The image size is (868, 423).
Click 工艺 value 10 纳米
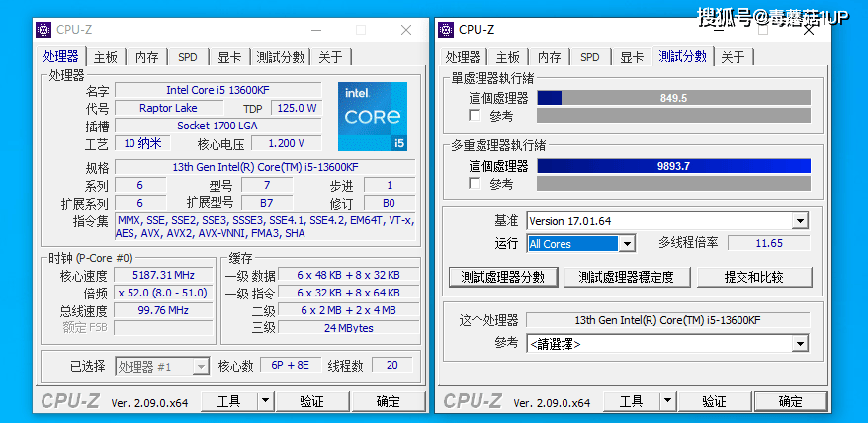142,143
